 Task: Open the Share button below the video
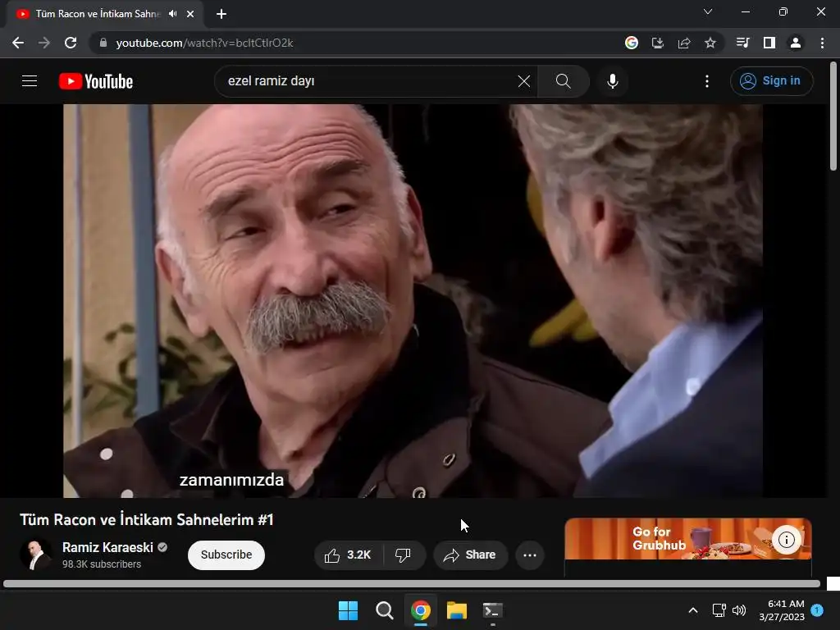(x=470, y=555)
